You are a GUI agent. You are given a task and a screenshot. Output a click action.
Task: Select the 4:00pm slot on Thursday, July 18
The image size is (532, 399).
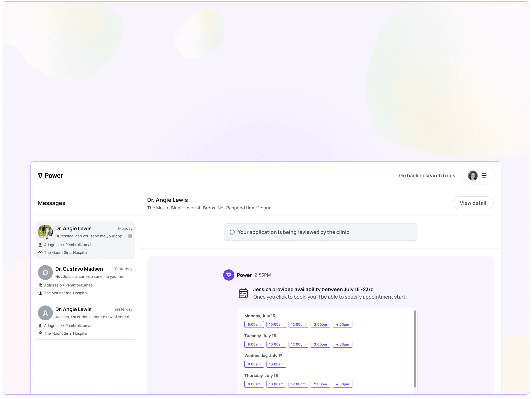343,384
